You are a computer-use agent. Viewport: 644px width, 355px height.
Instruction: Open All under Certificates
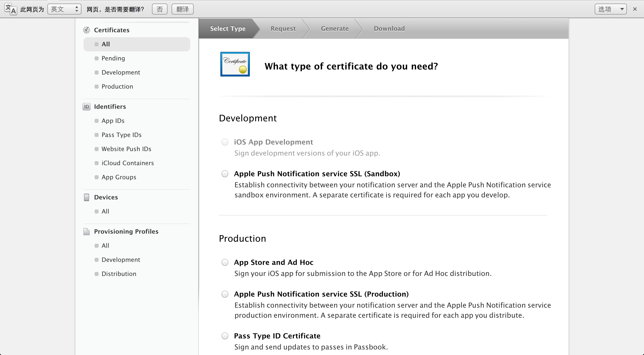(x=137, y=44)
